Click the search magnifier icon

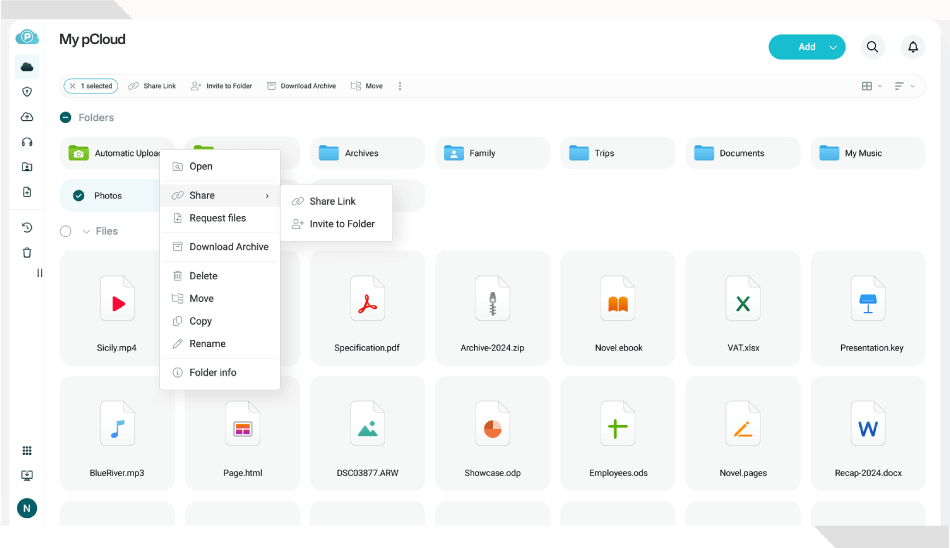tap(872, 47)
